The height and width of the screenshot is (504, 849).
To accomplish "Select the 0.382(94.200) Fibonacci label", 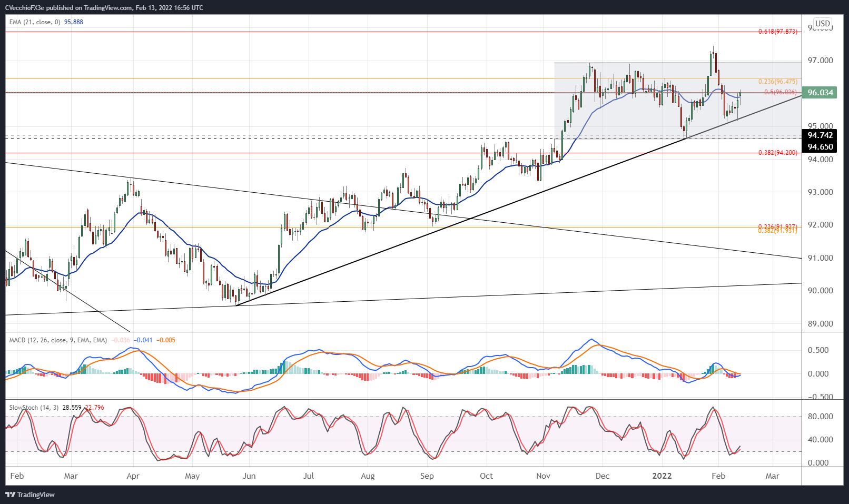I will pyautogui.click(x=778, y=153).
